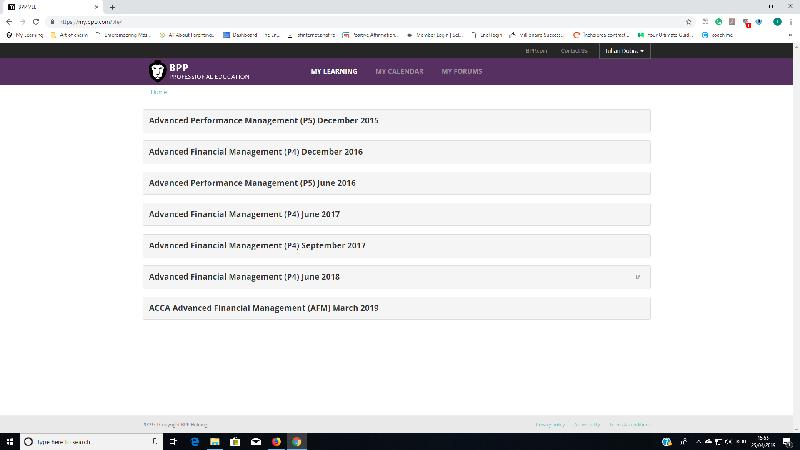This screenshot has height=450, width=800.
Task: Open a new browser tab with plus icon
Action: tap(112, 7)
